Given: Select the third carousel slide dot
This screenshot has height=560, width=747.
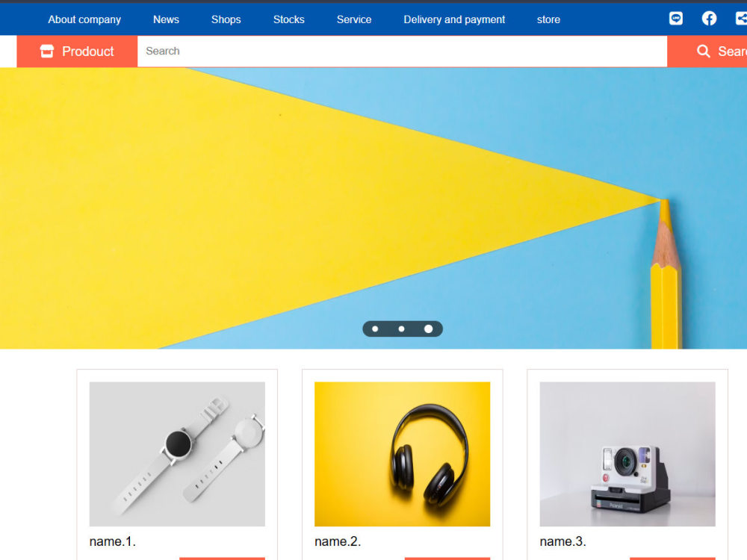Looking at the screenshot, I should click(428, 329).
